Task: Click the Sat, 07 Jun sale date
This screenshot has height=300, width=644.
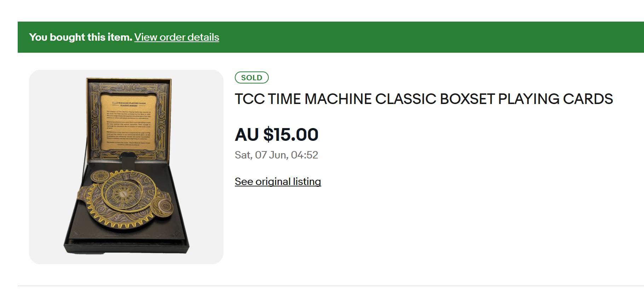Action: (276, 155)
